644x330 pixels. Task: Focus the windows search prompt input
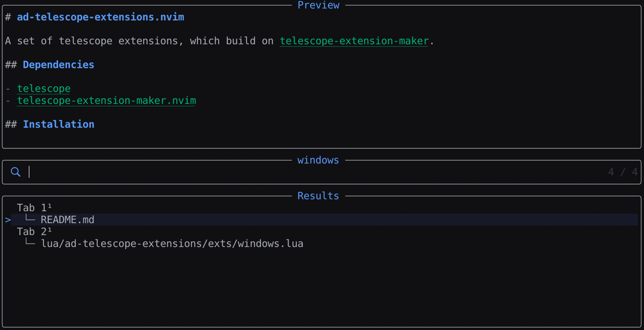coord(299,172)
